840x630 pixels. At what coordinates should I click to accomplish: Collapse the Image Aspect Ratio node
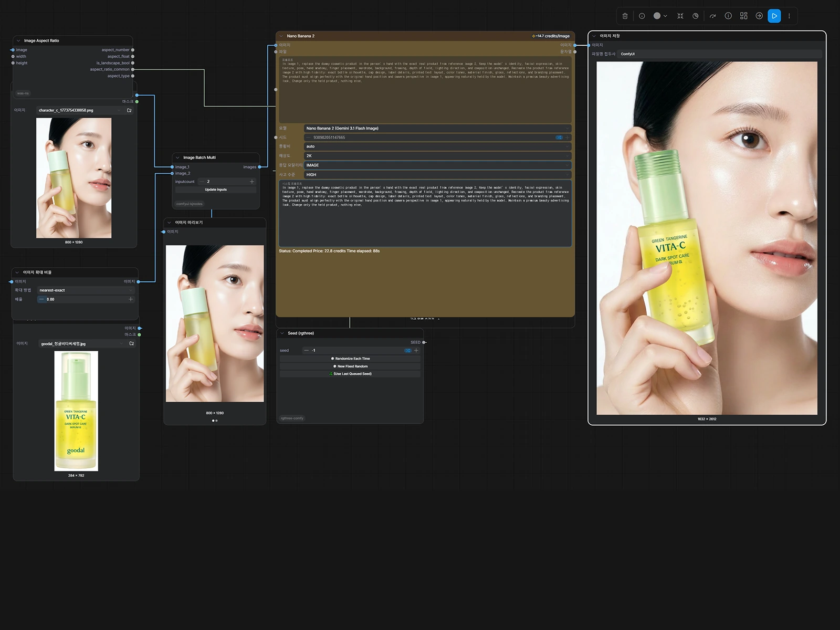(x=18, y=40)
